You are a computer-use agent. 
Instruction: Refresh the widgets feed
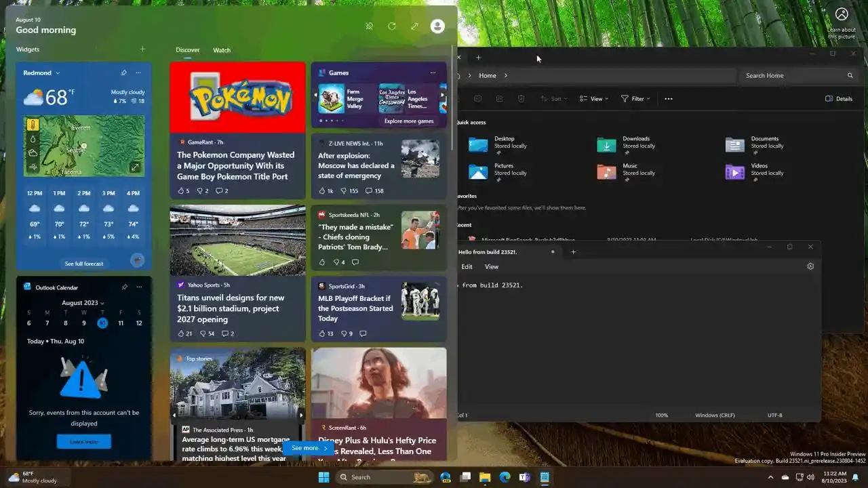(x=391, y=26)
